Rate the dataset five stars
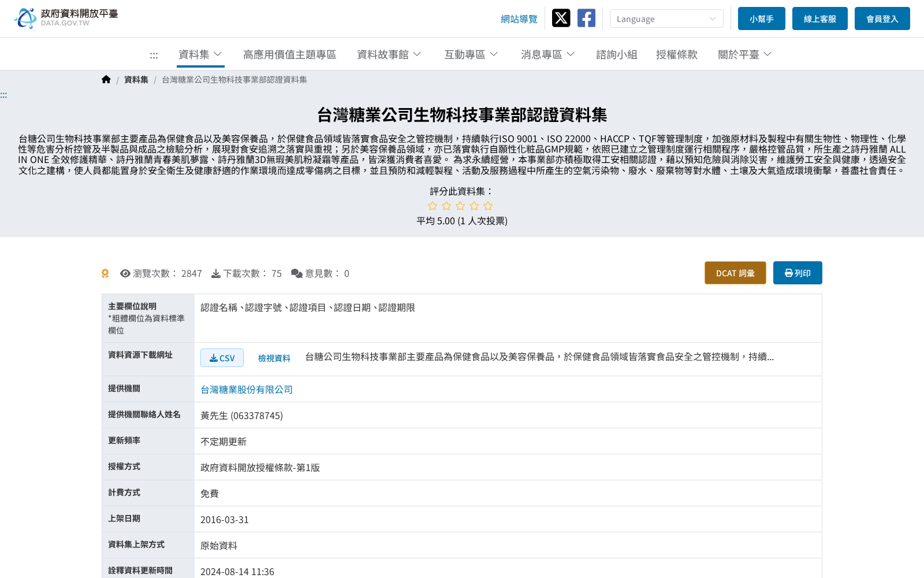This screenshot has width=924, height=578. tap(488, 206)
